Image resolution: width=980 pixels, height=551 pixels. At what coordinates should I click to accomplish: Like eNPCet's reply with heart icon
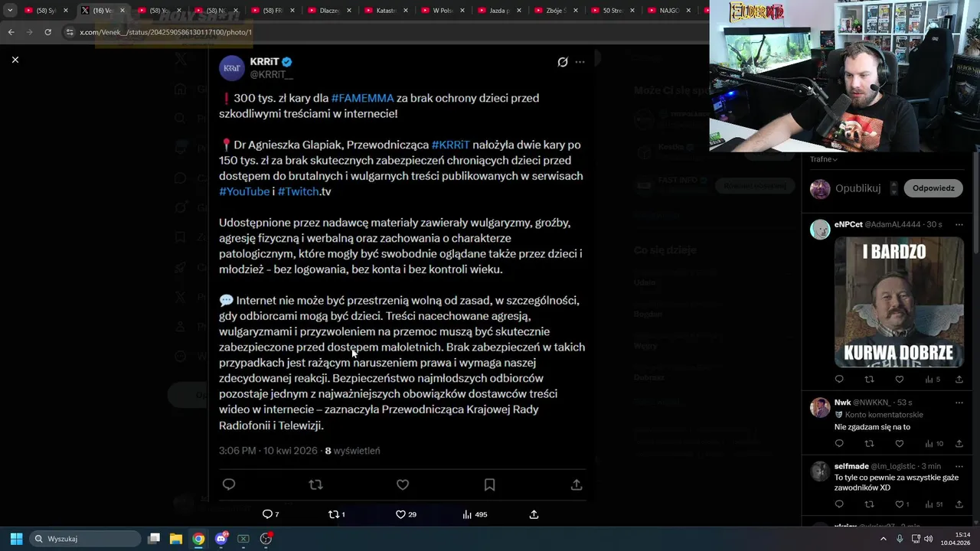899,380
